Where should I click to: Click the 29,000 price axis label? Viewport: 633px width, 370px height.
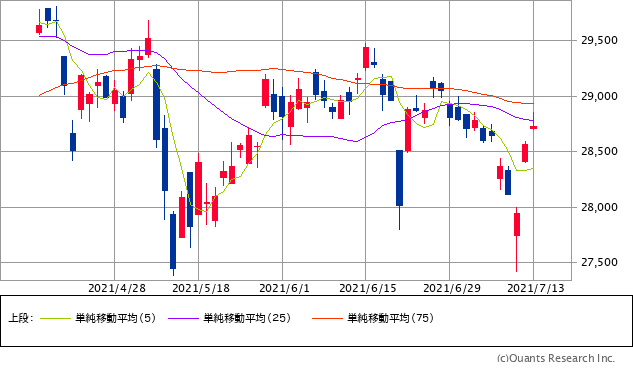[x=599, y=96]
